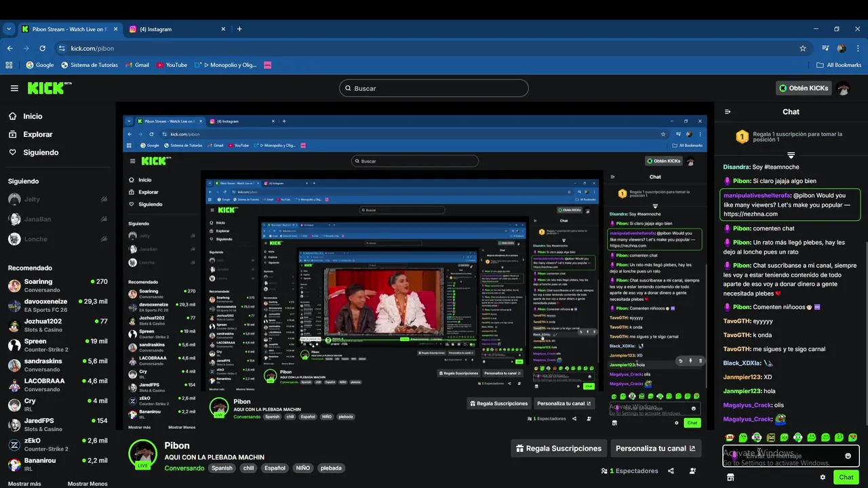868x488 pixels.
Task: Open the Chrome profile avatar
Action: [842, 48]
